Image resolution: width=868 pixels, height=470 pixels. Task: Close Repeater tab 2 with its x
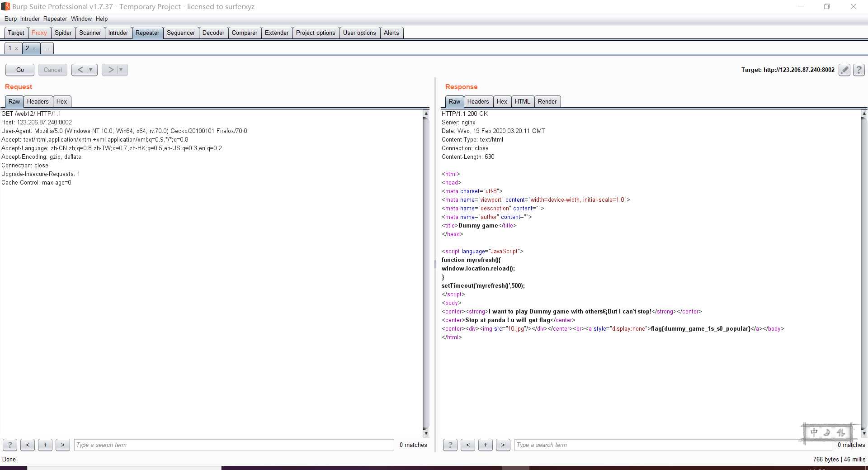coord(34,48)
